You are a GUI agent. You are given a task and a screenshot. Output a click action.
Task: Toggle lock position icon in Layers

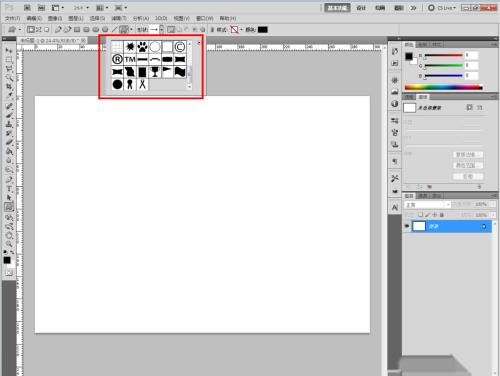(x=434, y=215)
